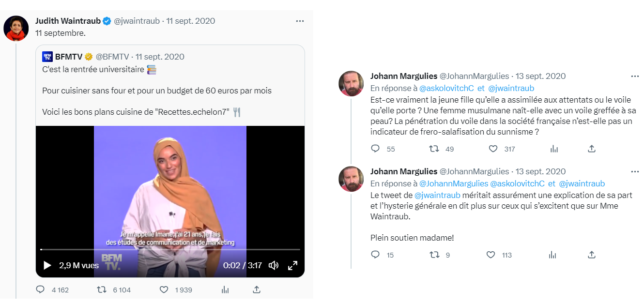Screen dimensions: 644x305
Task: Play the BFMTV video
Action: point(47,265)
